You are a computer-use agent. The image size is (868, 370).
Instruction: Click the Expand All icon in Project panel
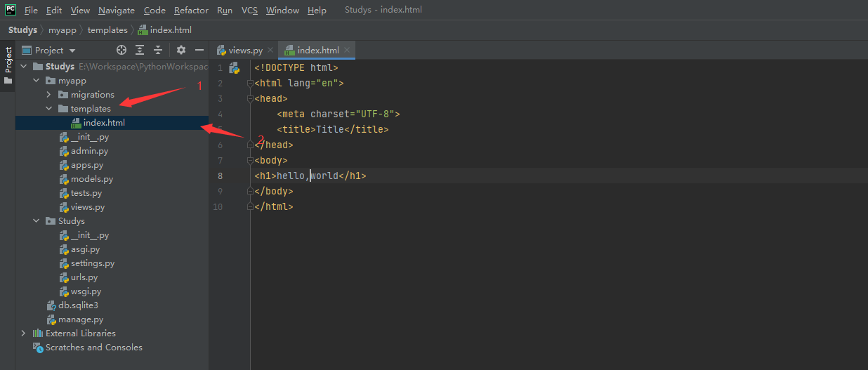click(x=140, y=50)
